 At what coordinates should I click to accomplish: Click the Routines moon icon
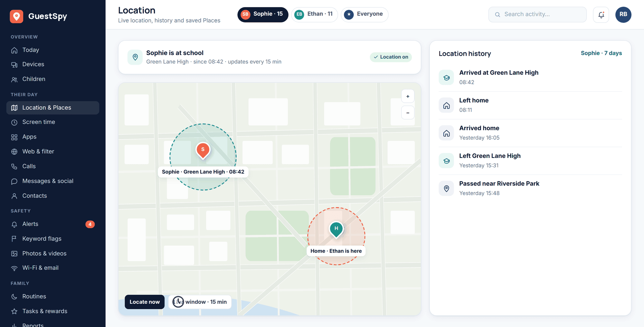coord(14,297)
